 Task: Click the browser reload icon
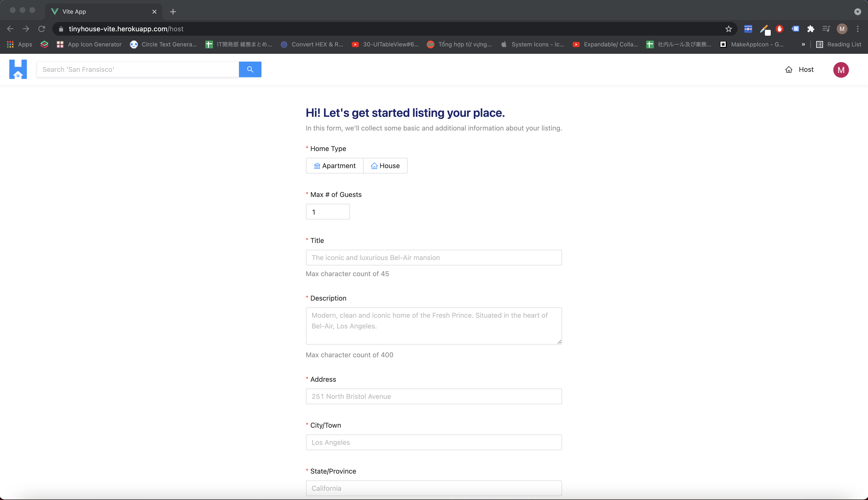[42, 29]
